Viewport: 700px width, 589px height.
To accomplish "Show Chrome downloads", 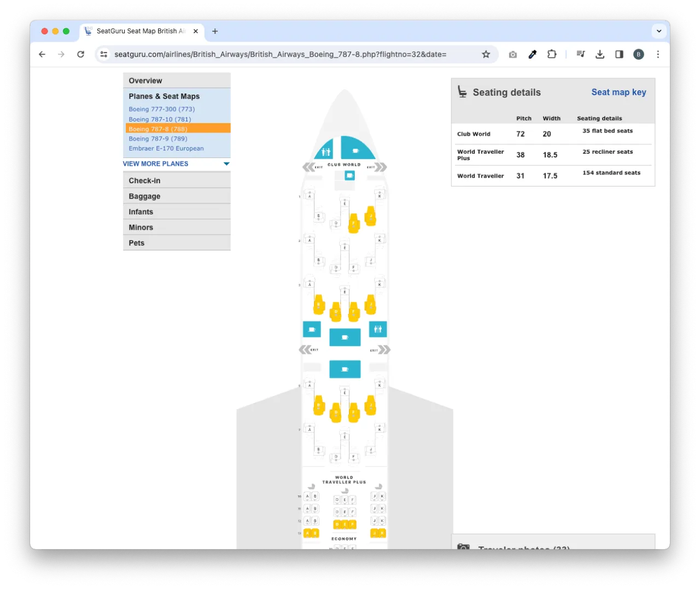I will coord(600,54).
